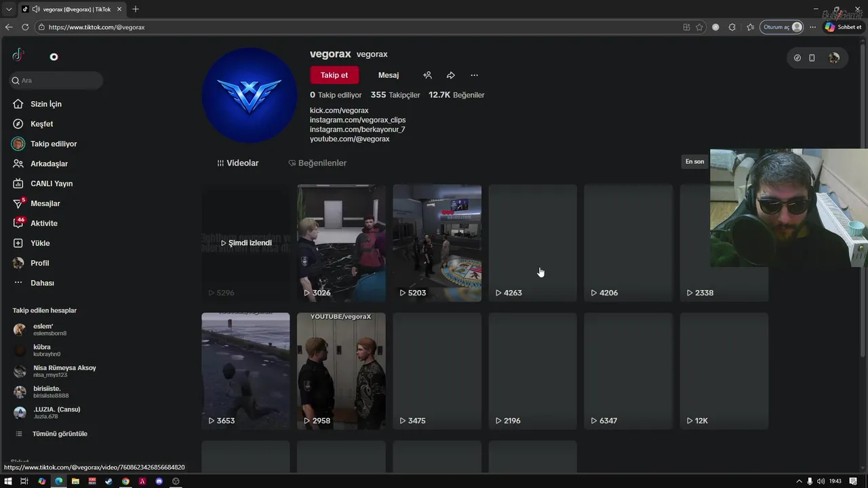This screenshot has width=868, height=488.
Task: Click instagram.com/vegorax_clips in bio
Action: (357, 120)
